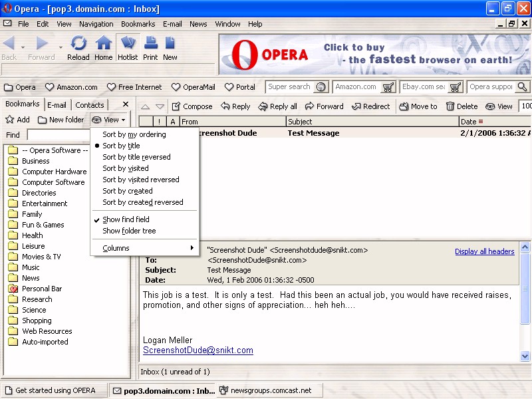Click Display all headers link

(x=485, y=251)
